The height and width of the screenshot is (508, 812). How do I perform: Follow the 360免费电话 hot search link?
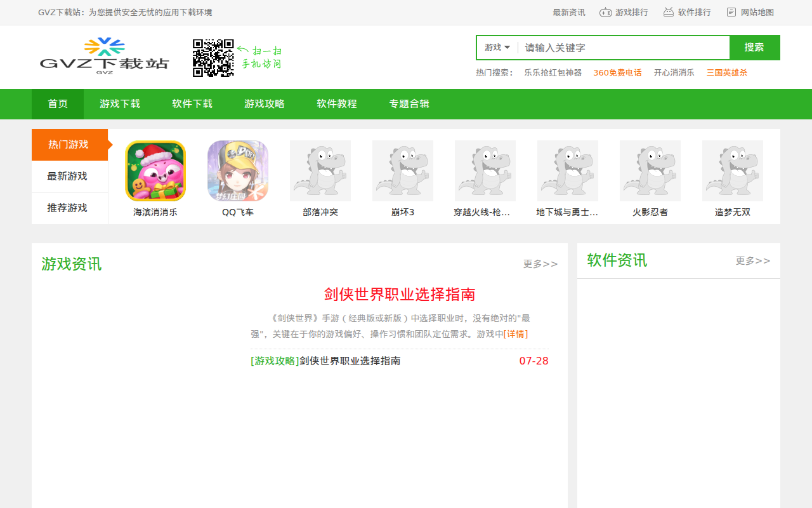[x=617, y=73]
